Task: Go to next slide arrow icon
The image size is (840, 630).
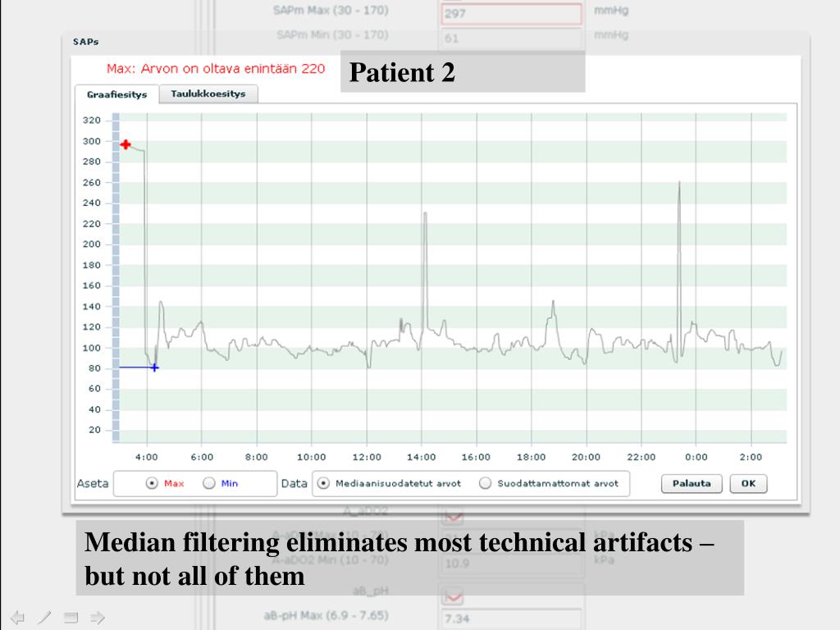Action: (x=98, y=617)
